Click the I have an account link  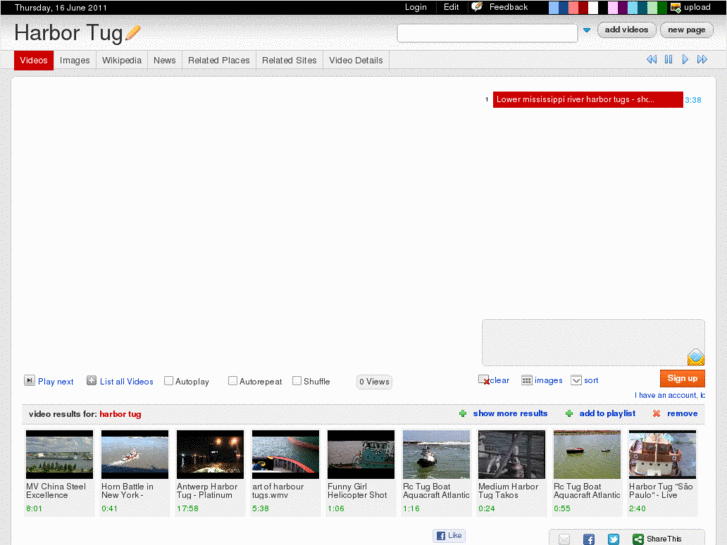tap(670, 395)
